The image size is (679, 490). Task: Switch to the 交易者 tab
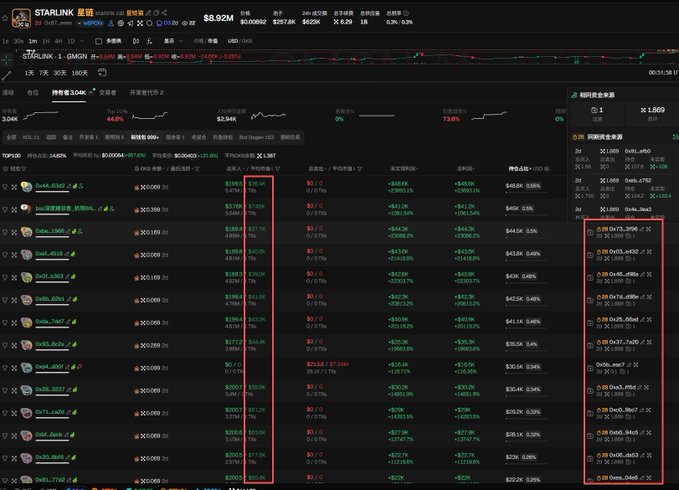click(107, 93)
